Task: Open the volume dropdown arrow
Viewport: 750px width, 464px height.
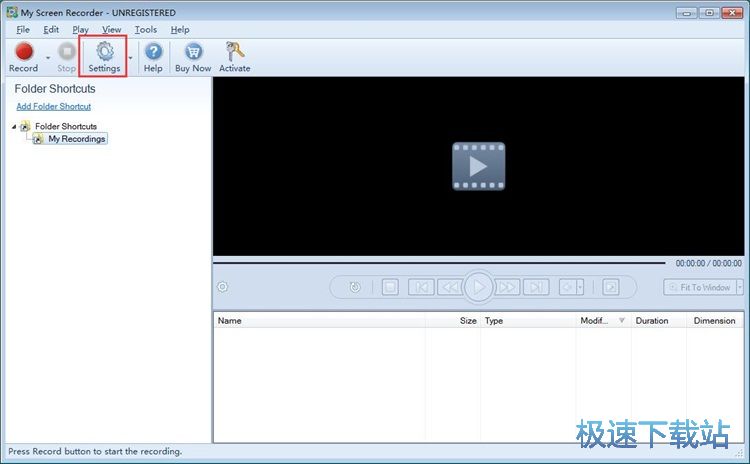Action: [x=580, y=287]
